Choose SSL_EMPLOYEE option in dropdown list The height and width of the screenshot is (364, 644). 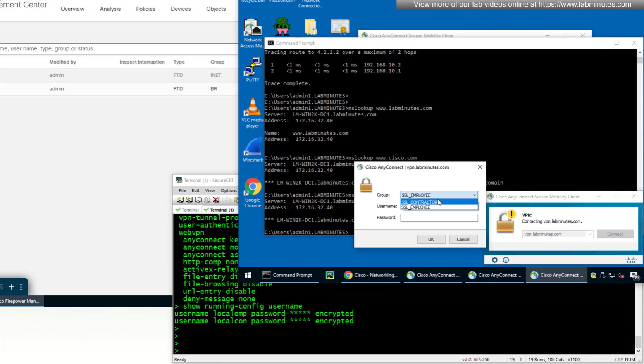(x=416, y=207)
